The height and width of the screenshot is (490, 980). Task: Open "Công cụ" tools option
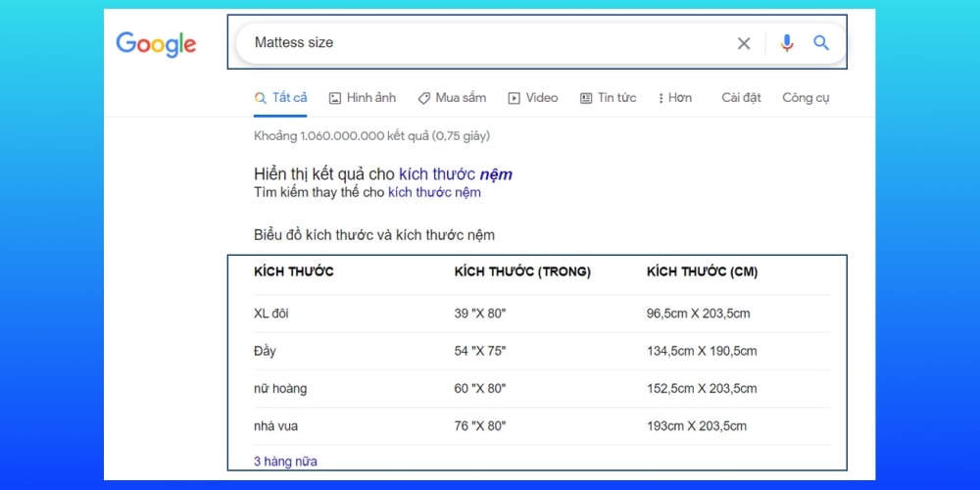pos(806,97)
